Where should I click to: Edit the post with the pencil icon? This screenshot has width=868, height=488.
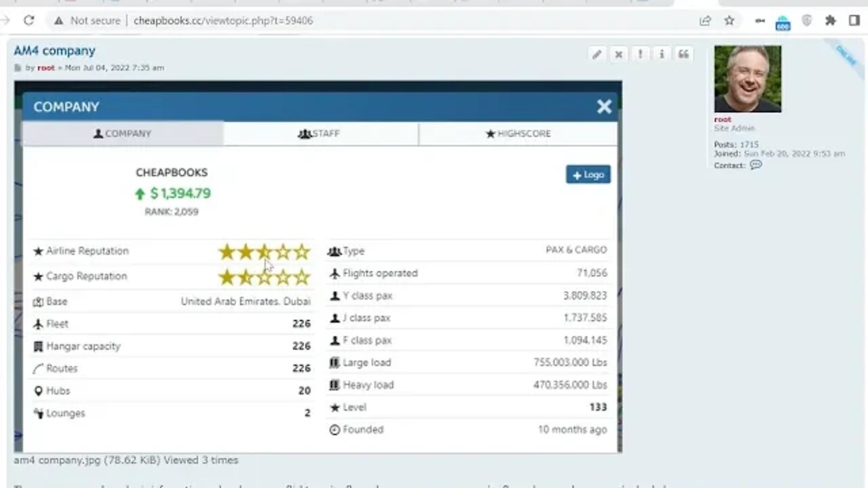pyautogui.click(x=597, y=54)
